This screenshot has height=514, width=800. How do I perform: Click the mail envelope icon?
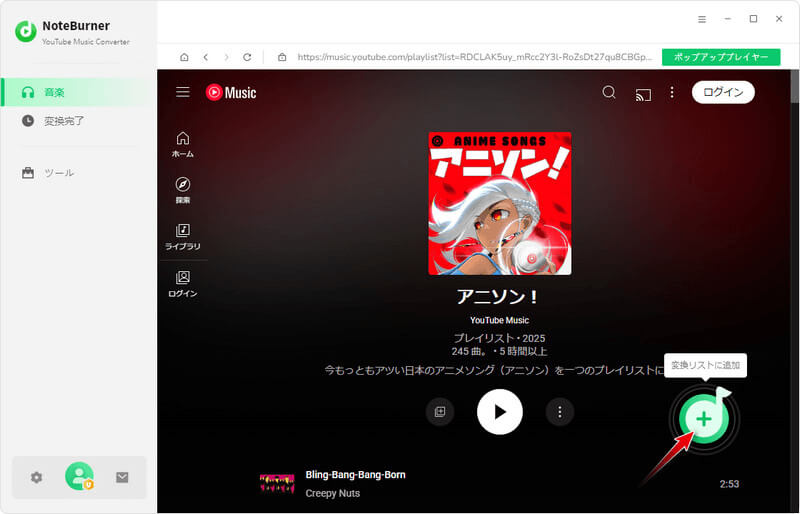122,477
